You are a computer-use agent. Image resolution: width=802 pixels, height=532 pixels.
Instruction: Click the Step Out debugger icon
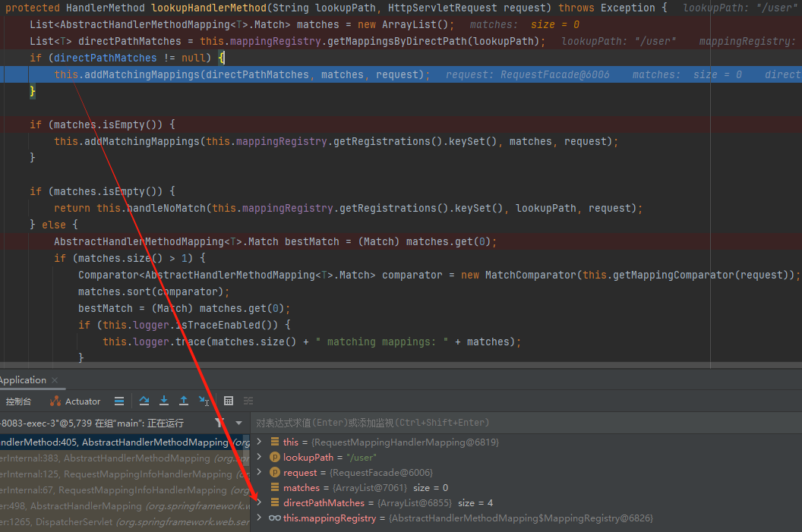coord(184,401)
